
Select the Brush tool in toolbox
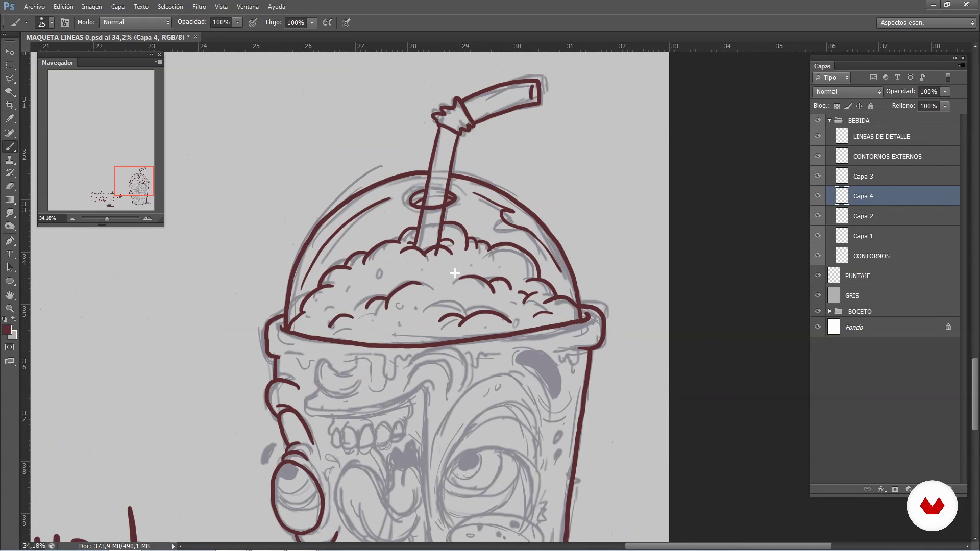click(x=10, y=146)
